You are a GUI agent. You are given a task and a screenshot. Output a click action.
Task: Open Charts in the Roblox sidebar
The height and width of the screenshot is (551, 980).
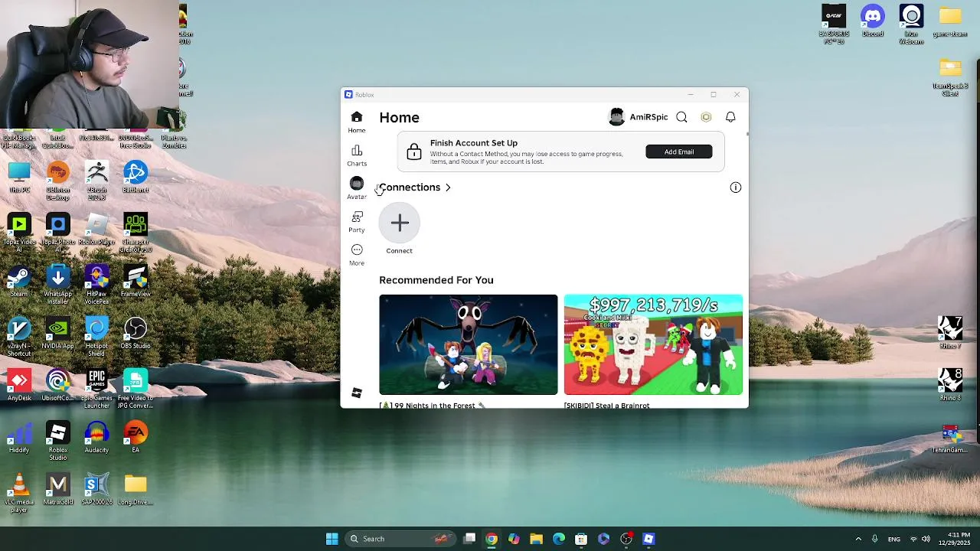[357, 155]
